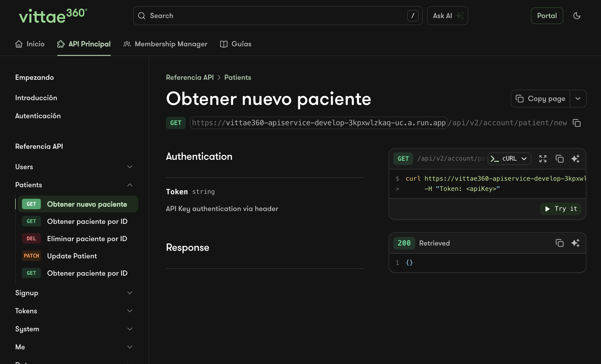
Task: Ask AI about the 200 response
Action: coord(575,243)
